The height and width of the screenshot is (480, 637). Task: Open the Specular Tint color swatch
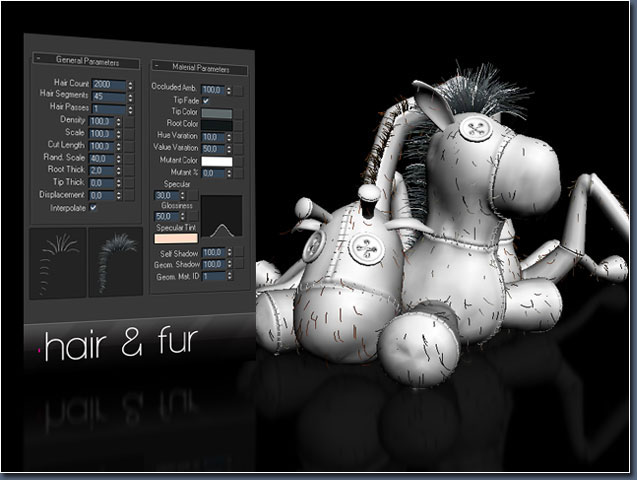[176, 238]
